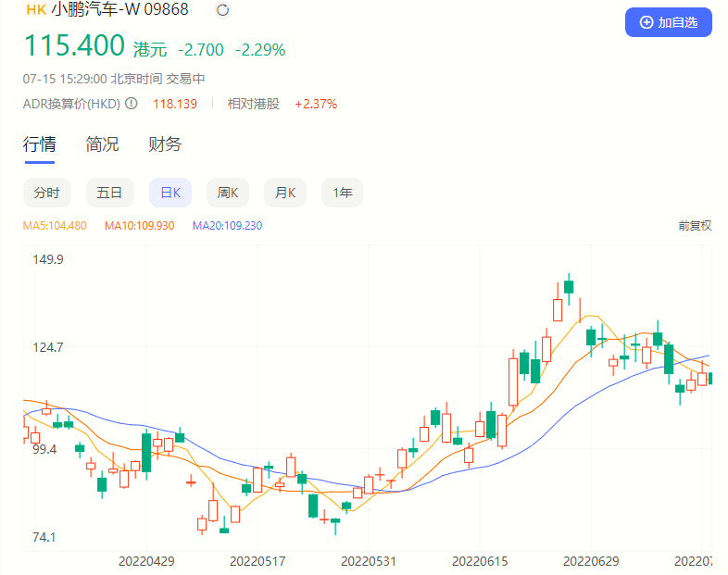Viewport: 728px width, 575px height.
Task: Select the 周K chart period
Action: pyautogui.click(x=228, y=193)
